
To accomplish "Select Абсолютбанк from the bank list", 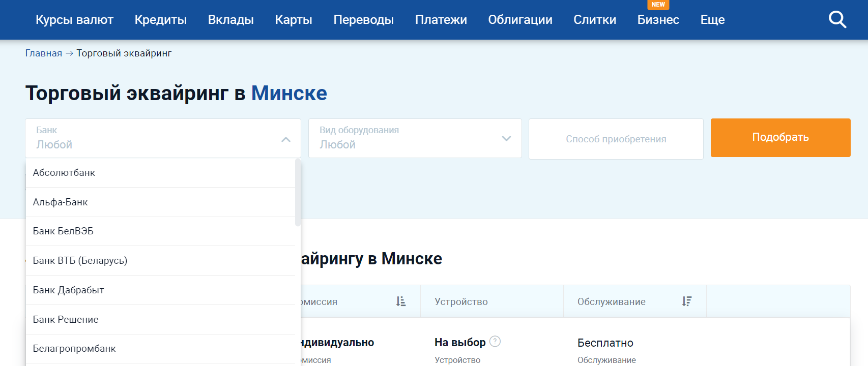I will 64,173.
